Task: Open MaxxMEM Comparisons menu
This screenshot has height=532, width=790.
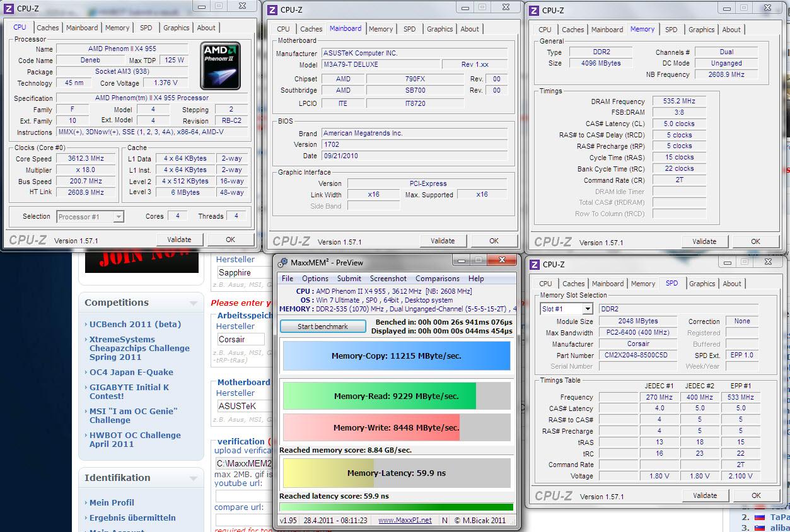Action: tap(438, 279)
